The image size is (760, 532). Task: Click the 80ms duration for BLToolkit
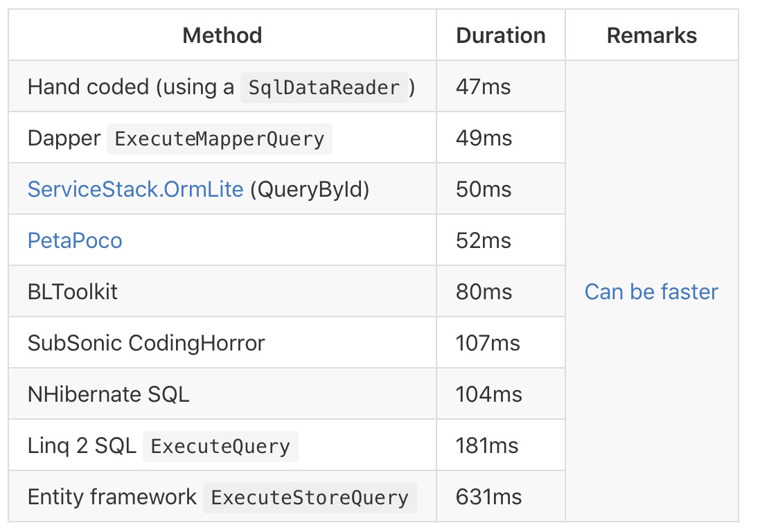[x=484, y=292]
